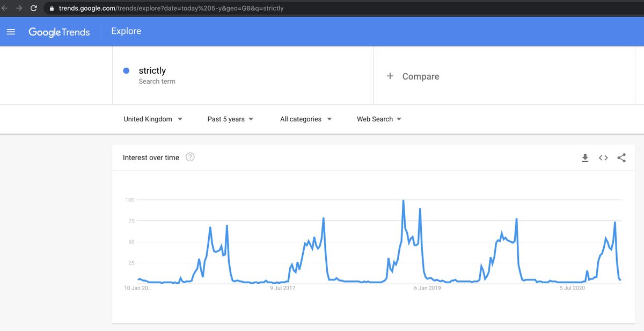Change the Web Search type dropdown
Viewport: 644px width, 331px height.
click(x=379, y=119)
